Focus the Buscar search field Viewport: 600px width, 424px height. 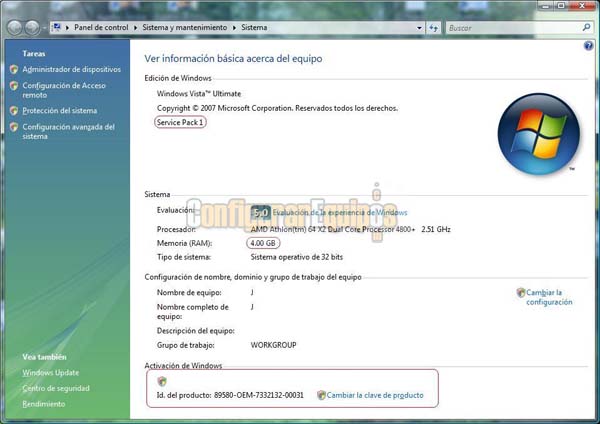513,28
